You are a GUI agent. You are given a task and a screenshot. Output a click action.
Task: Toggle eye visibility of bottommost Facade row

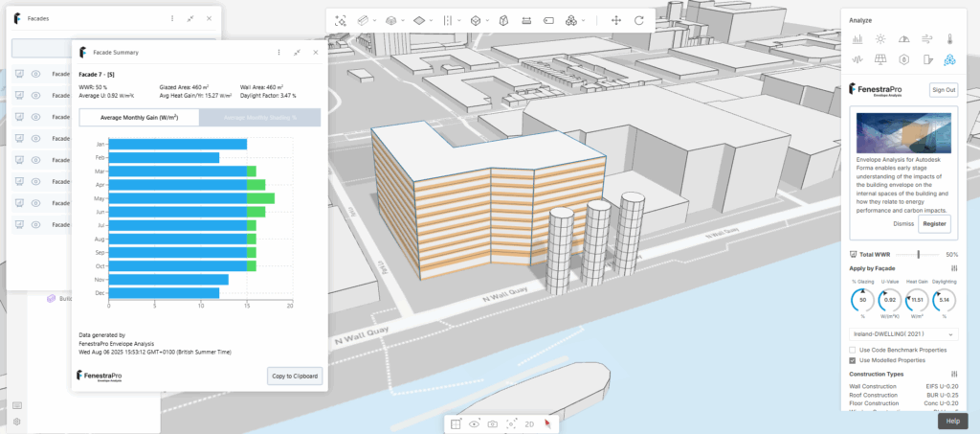[36, 224]
